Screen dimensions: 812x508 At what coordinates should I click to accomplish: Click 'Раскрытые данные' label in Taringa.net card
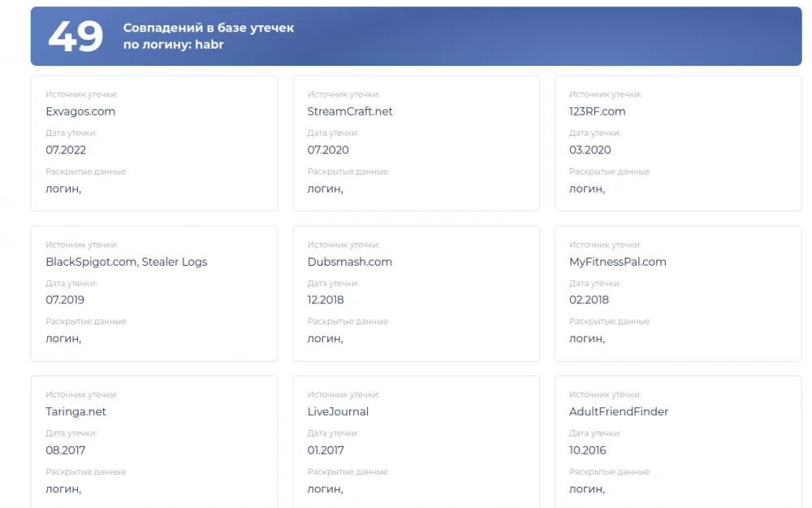pyautogui.click(x=85, y=471)
